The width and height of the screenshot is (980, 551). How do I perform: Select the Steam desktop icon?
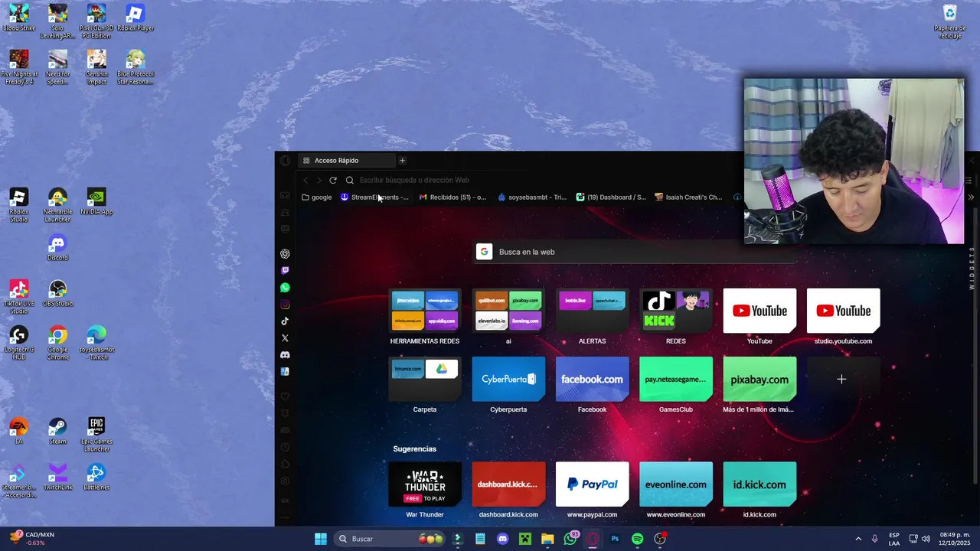(x=57, y=431)
